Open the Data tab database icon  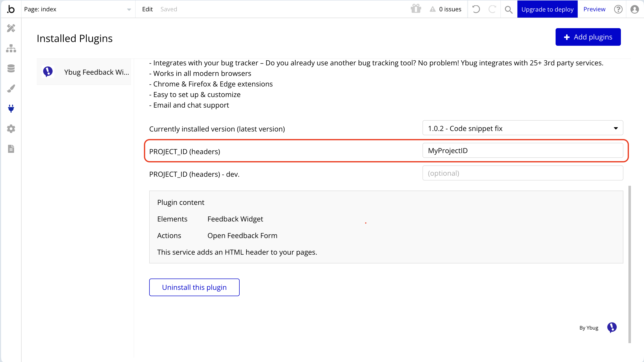(11, 68)
